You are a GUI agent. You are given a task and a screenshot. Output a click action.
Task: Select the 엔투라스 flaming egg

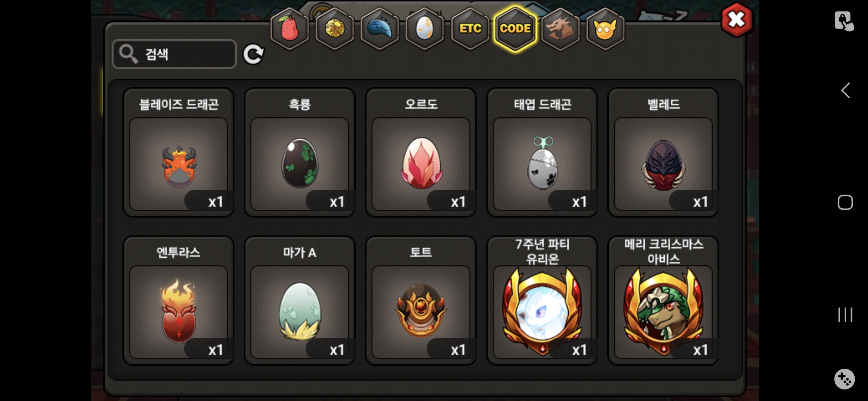click(178, 301)
